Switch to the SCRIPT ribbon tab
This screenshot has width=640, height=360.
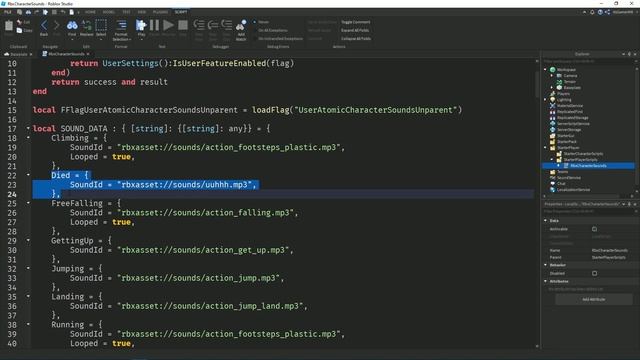click(181, 12)
